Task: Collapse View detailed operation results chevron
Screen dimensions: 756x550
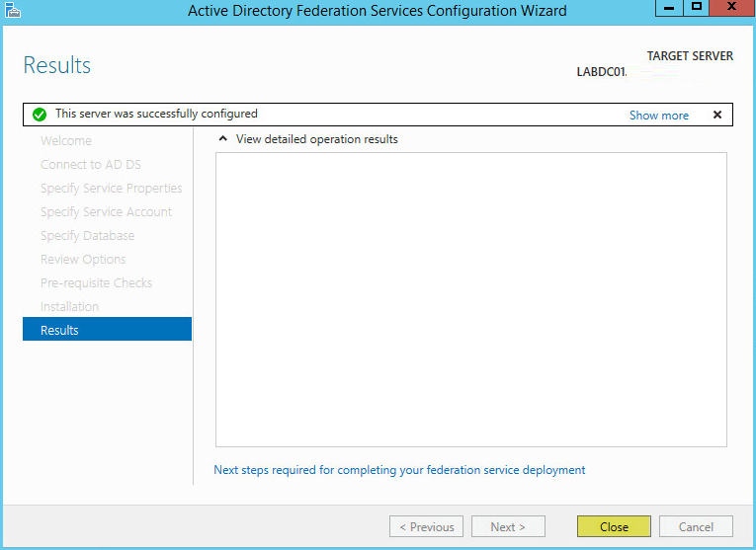Action: [x=222, y=138]
